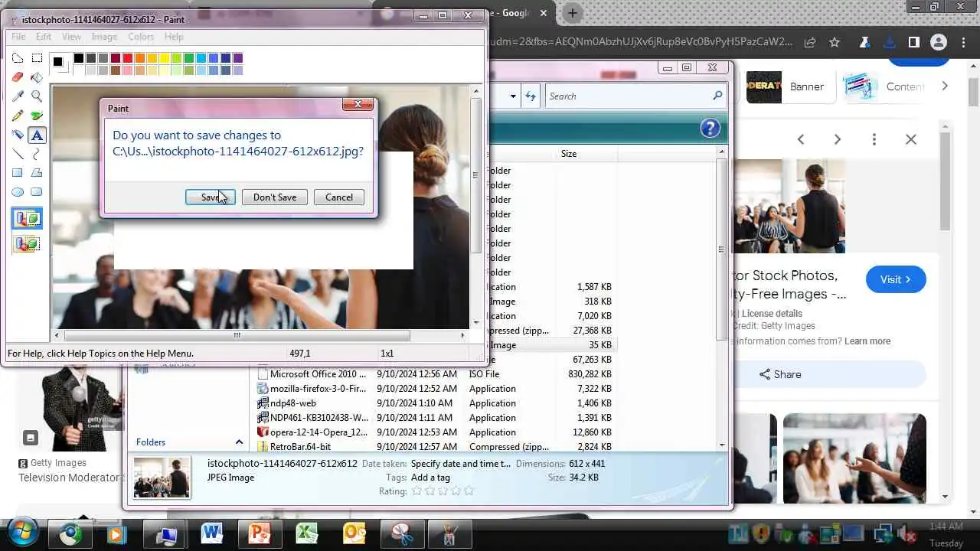Viewport: 980px width, 551px height.
Task: Click the Explorer refresh arrows icon
Action: (531, 96)
